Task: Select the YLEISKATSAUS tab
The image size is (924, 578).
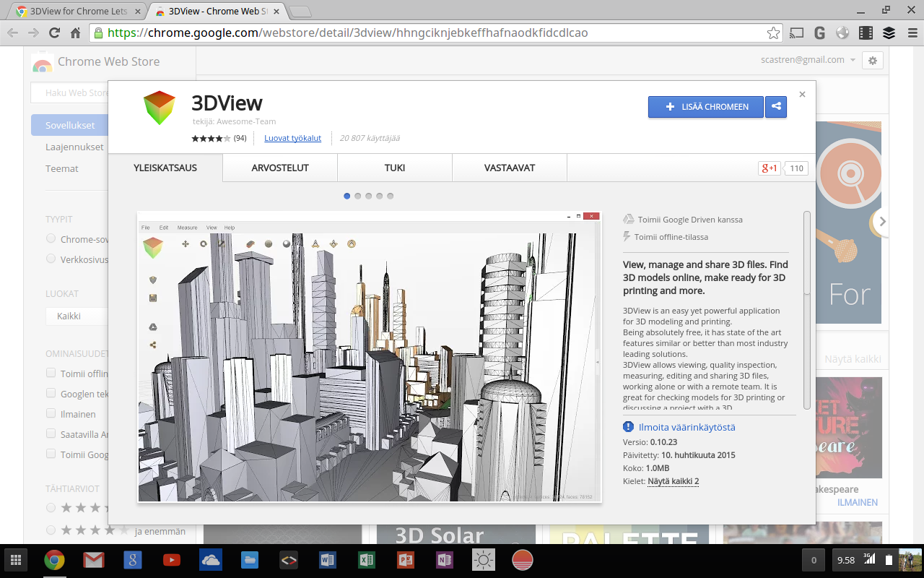Action: pos(165,168)
